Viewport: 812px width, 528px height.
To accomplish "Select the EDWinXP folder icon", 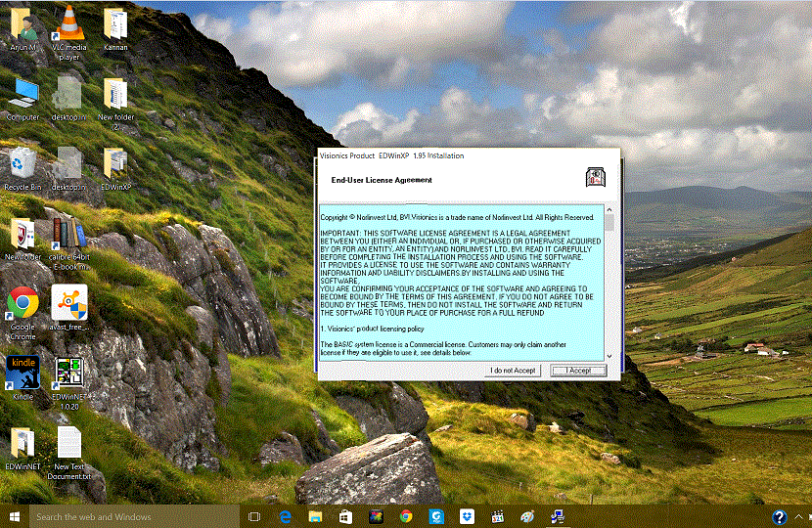I will point(115,169).
